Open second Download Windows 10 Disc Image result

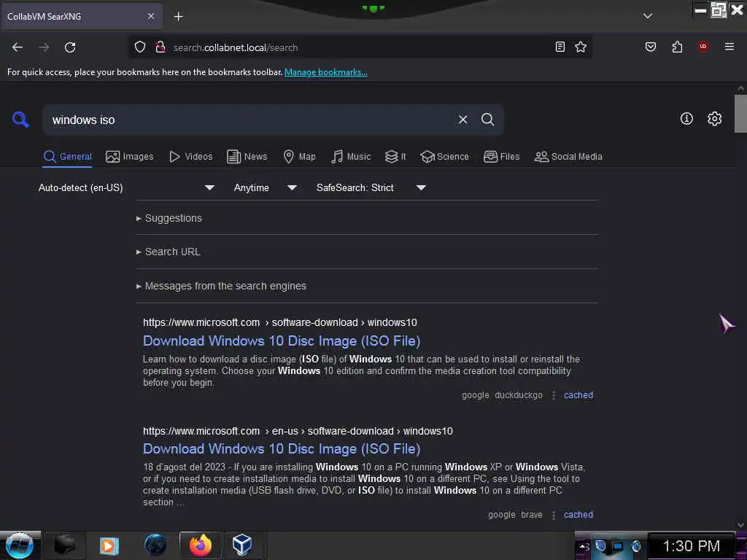[282, 449]
